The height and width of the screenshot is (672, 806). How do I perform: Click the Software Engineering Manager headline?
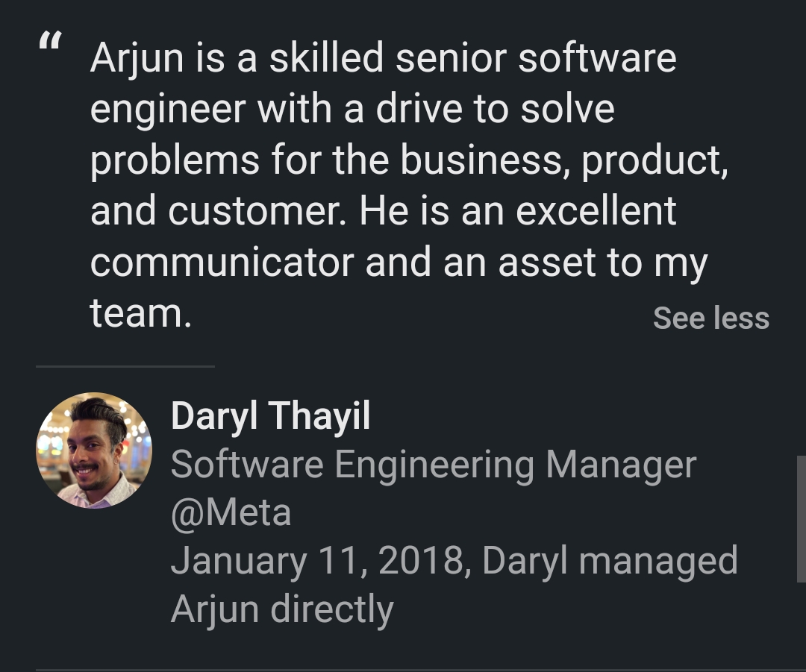coord(433,465)
